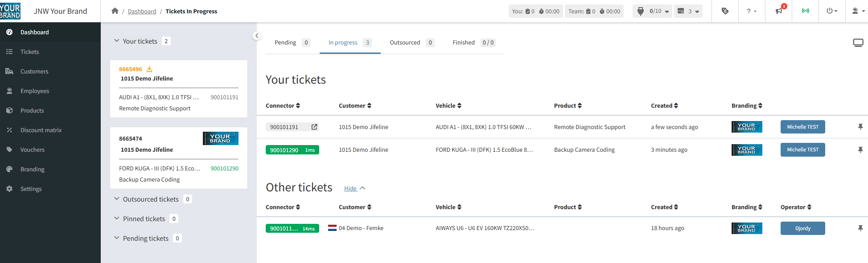The width and height of the screenshot is (868, 263).
Task: Pin the AUDI A1 ticket row
Action: (x=860, y=127)
